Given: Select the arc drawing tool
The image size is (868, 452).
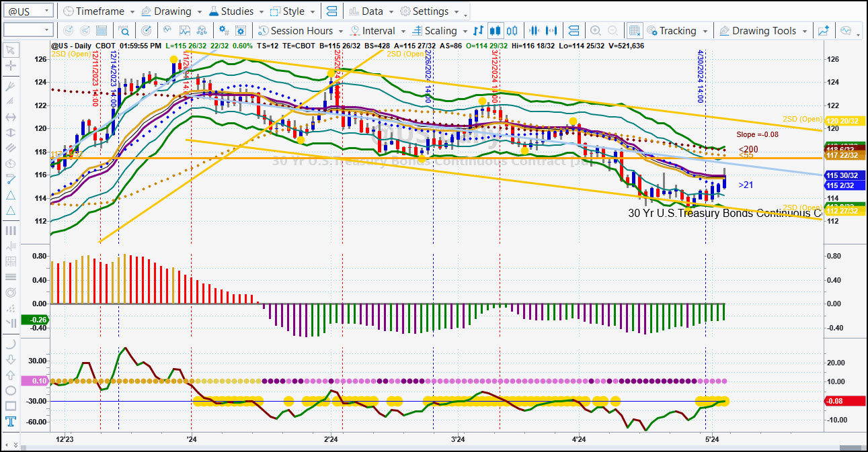Looking at the screenshot, I should pos(11,343).
